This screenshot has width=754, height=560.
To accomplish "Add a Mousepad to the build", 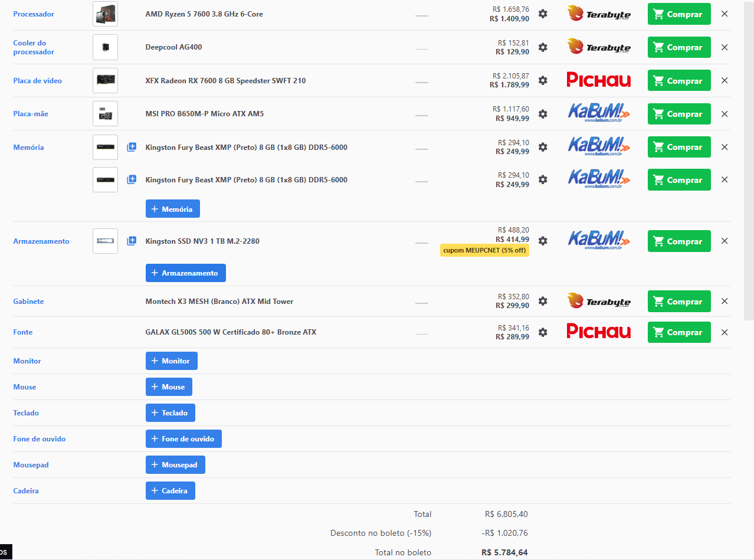I will coord(175,464).
